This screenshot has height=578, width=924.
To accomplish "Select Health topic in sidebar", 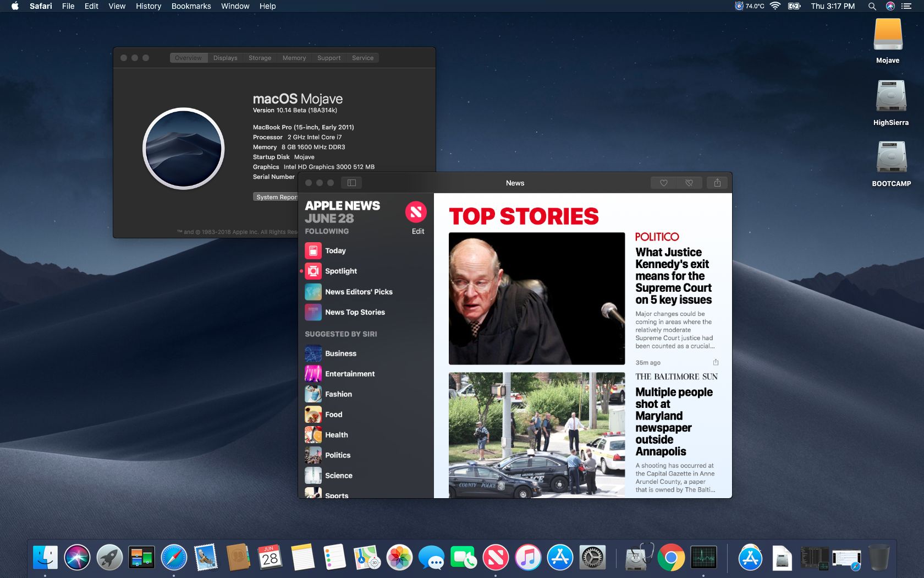I will 365,435.
